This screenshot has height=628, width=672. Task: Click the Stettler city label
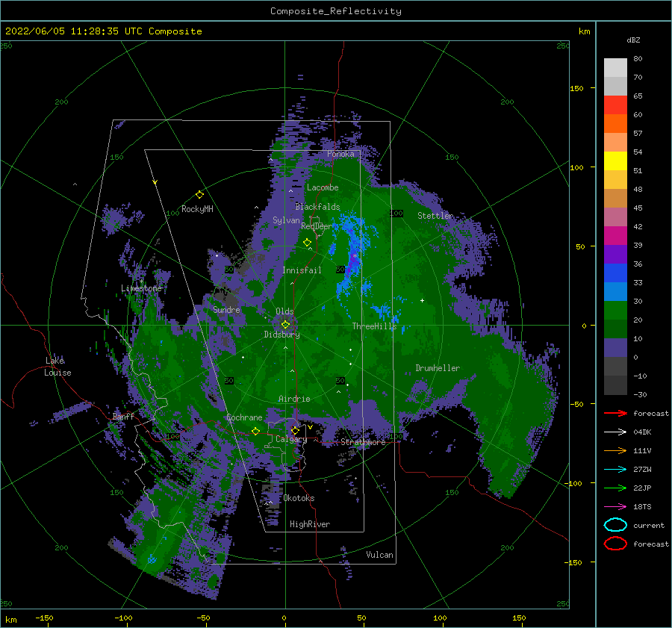[435, 216]
